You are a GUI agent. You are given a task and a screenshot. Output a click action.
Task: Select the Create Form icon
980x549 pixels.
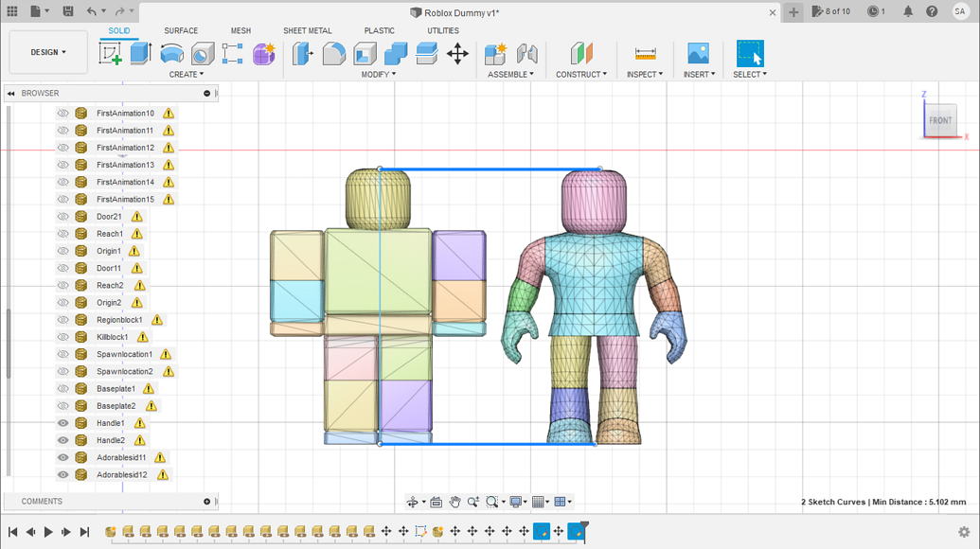click(x=264, y=54)
